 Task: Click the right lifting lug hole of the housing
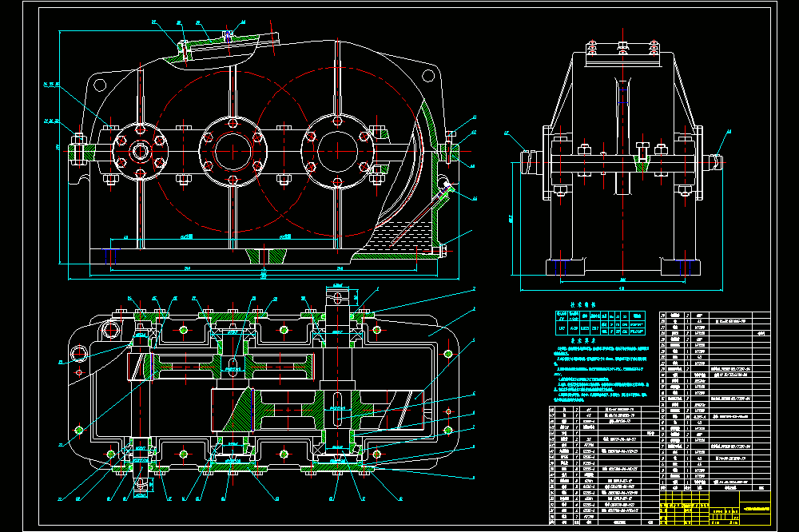pyautogui.click(x=428, y=77)
